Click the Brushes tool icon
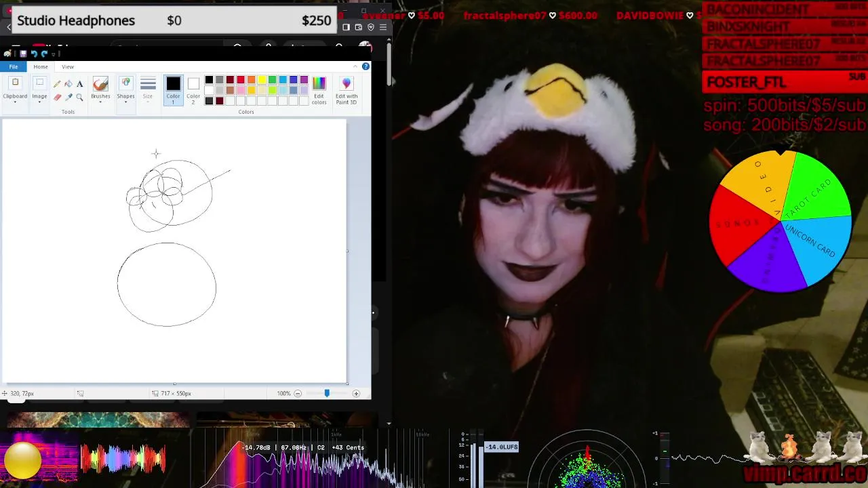The width and height of the screenshot is (868, 488). tap(100, 84)
